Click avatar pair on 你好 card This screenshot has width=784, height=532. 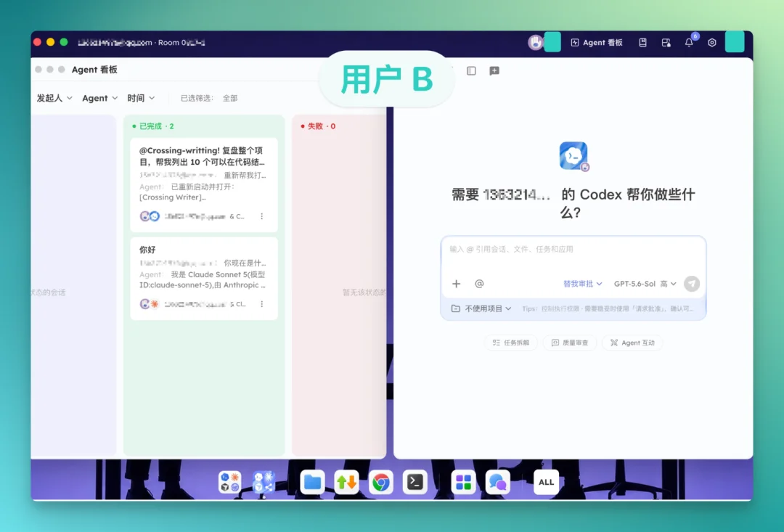pyautogui.click(x=150, y=304)
